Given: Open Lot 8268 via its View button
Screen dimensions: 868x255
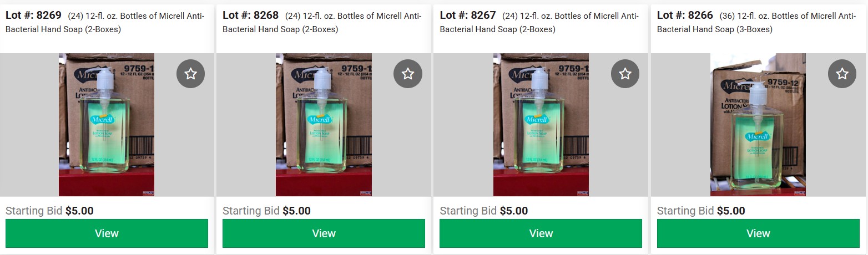Looking at the screenshot, I should point(324,233).
